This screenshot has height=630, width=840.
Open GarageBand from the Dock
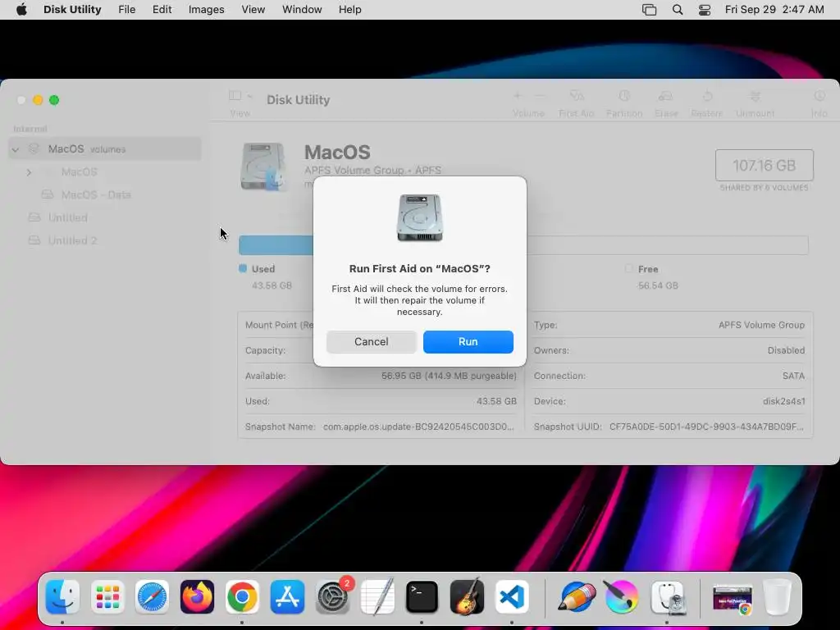click(x=467, y=597)
